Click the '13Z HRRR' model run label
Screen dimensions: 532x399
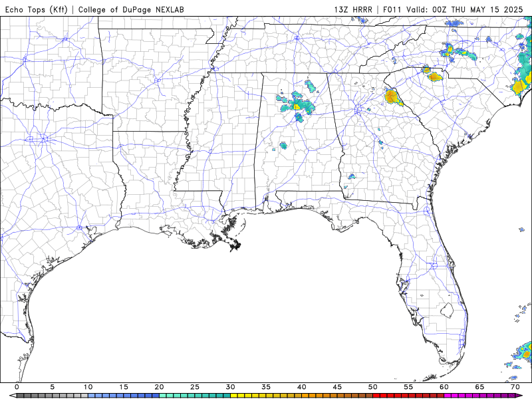pyautogui.click(x=353, y=9)
